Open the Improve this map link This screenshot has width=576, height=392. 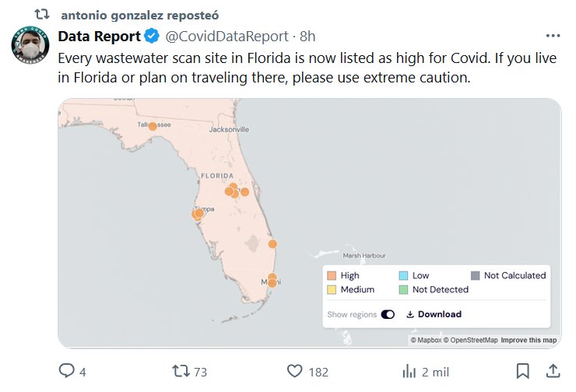529,340
